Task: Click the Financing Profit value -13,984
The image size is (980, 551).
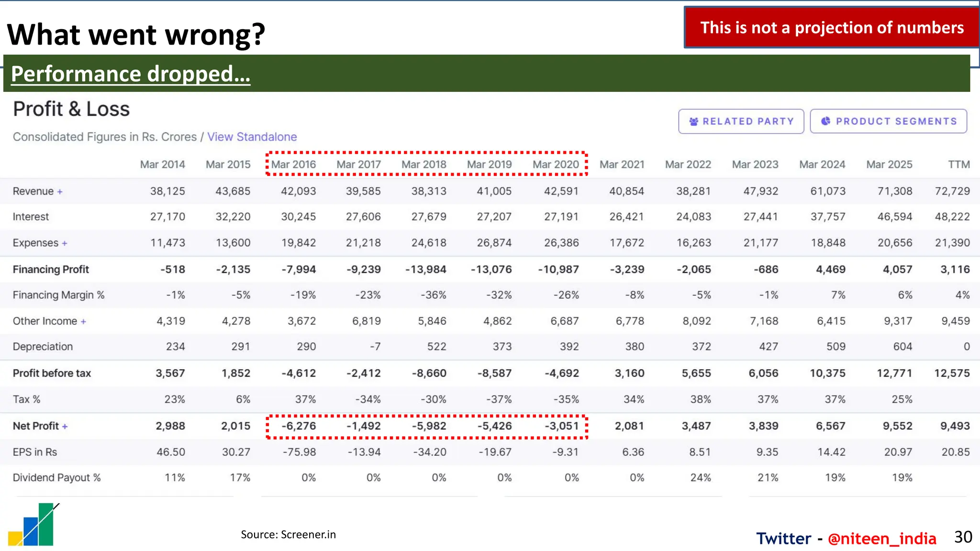Action: click(426, 270)
